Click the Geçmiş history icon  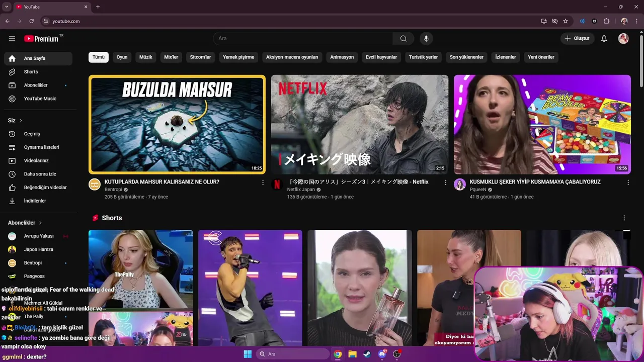(x=12, y=134)
